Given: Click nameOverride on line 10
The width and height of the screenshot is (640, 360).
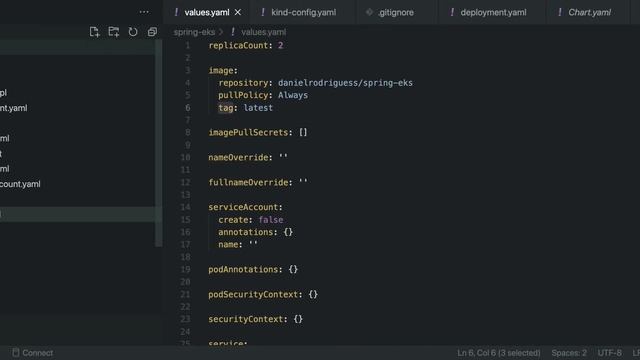Looking at the screenshot, I should [238, 158].
